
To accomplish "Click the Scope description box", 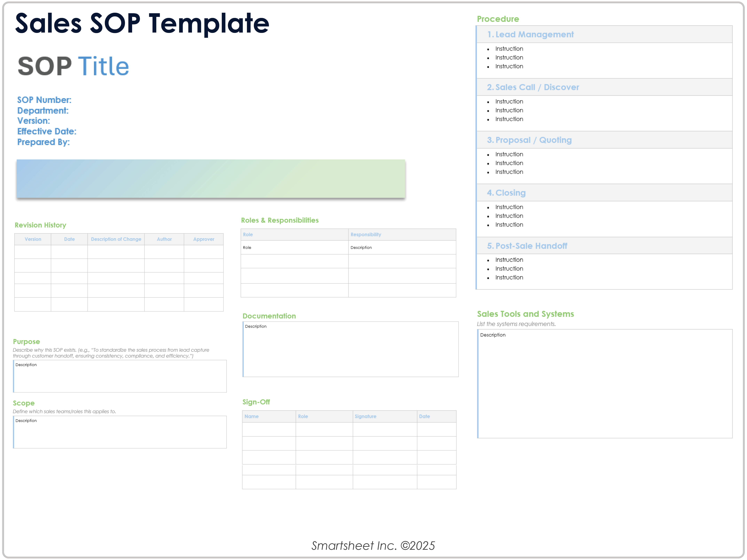I will click(x=120, y=432).
